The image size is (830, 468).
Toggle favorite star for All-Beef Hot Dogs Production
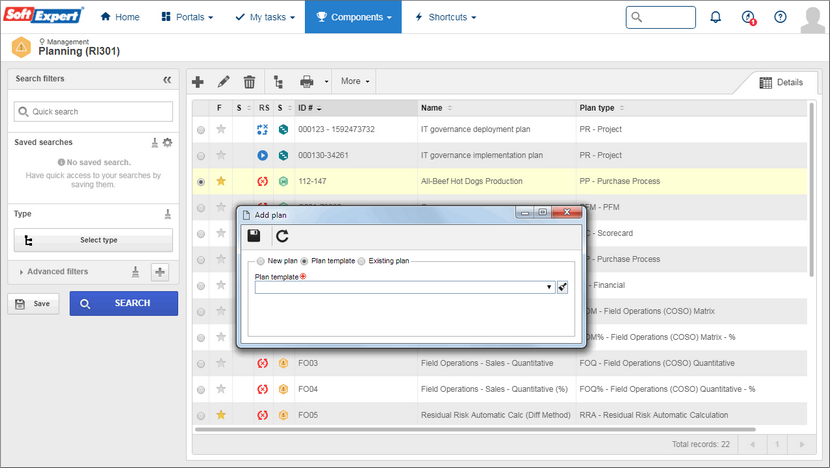coord(221,181)
